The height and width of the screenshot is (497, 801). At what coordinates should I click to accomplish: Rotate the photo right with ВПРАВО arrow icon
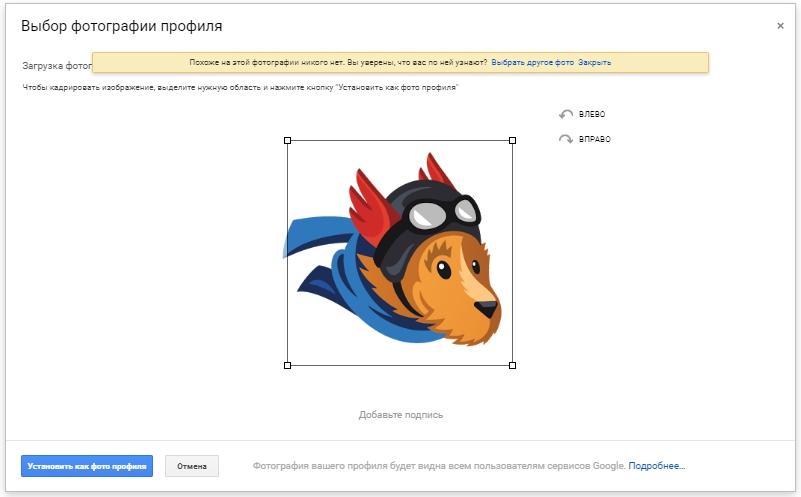pos(566,139)
